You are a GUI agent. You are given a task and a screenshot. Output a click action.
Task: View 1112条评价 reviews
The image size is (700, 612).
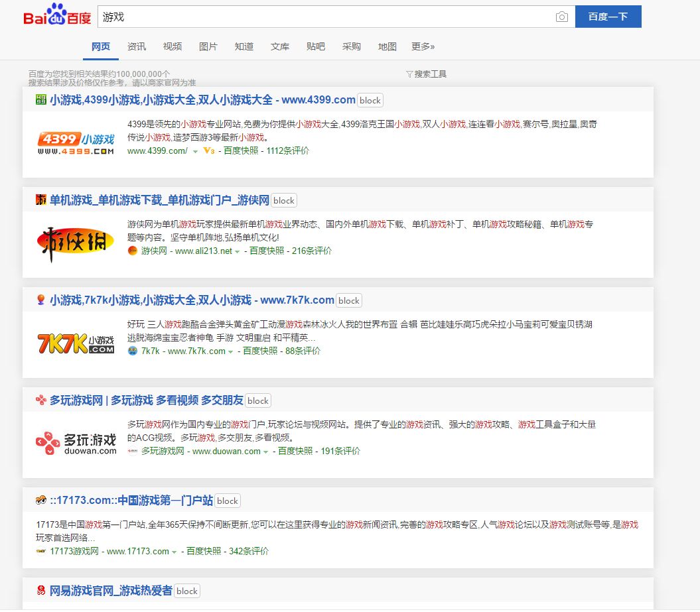[287, 151]
